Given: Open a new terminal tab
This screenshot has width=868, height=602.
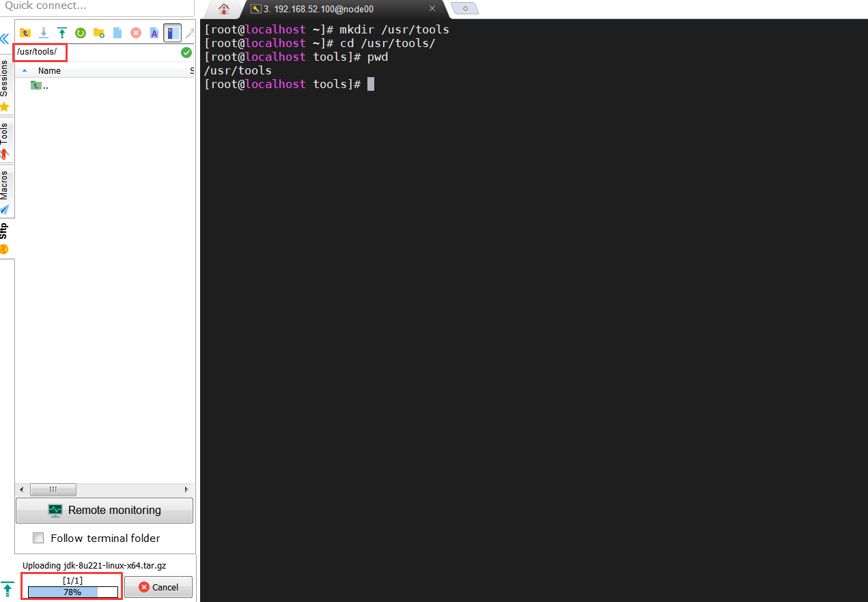Looking at the screenshot, I should [x=465, y=9].
